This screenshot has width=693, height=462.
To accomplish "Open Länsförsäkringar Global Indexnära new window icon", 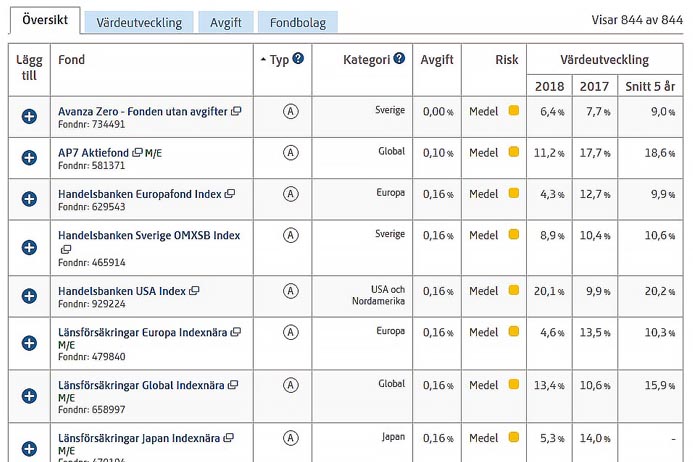I will (x=233, y=385).
